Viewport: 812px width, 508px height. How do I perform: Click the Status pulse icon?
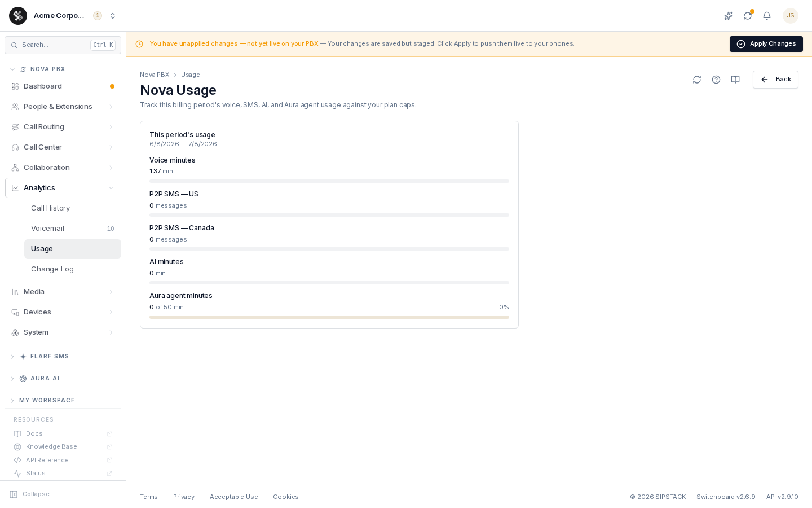(x=17, y=474)
